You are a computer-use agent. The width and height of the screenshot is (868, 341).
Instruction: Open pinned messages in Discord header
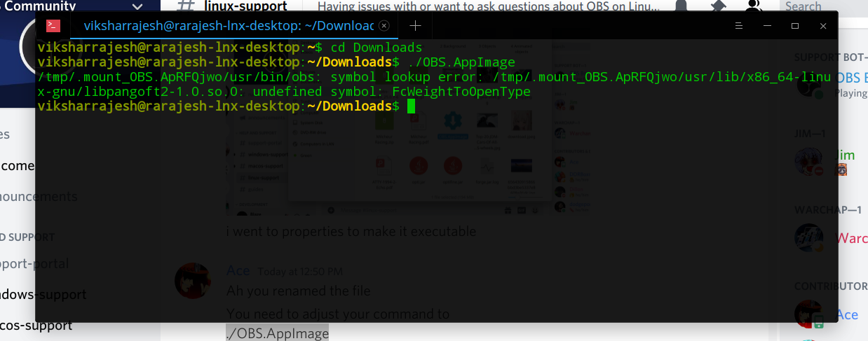click(717, 6)
